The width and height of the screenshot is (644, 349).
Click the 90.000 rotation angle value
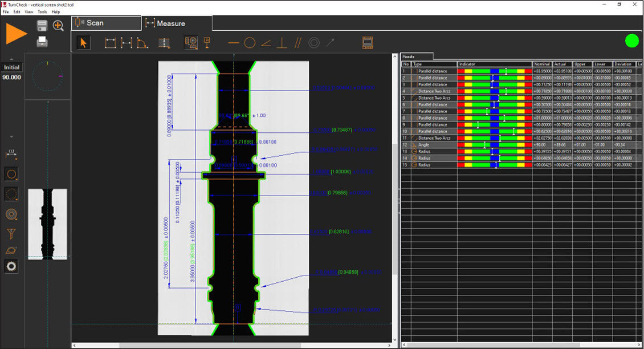[x=11, y=77]
